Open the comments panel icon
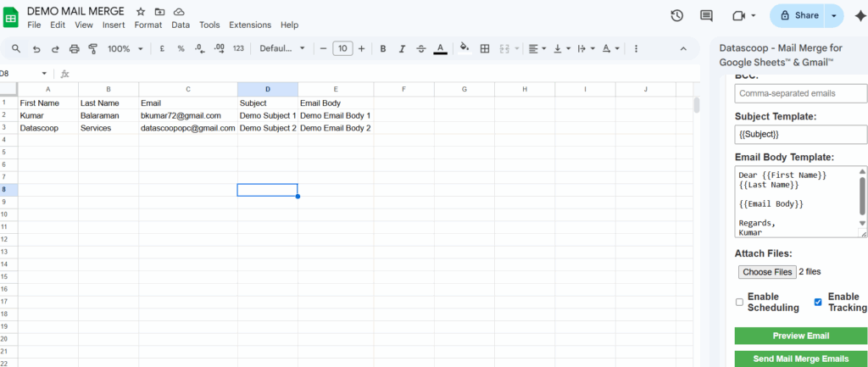Screen dimensions: 868x367 click(x=706, y=16)
